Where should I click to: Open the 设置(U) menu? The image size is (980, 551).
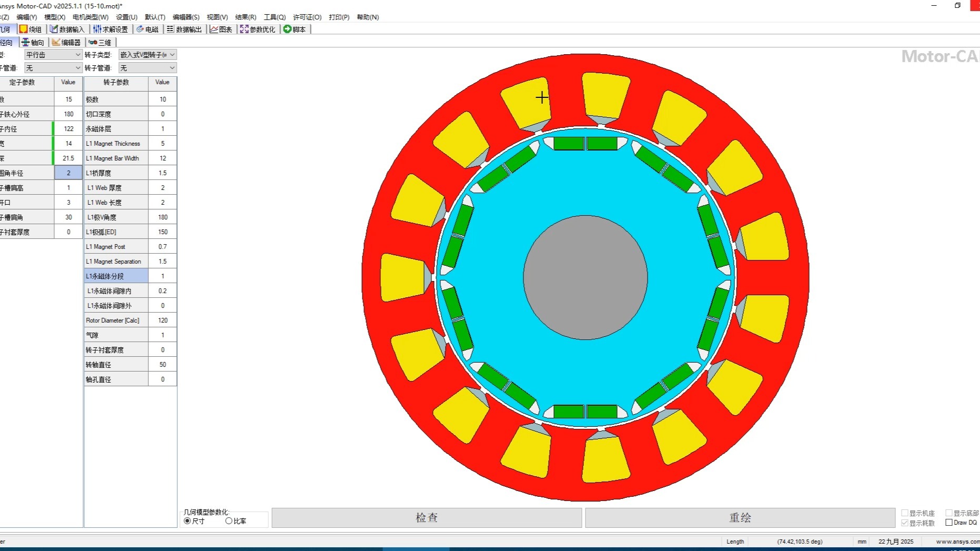126,17
